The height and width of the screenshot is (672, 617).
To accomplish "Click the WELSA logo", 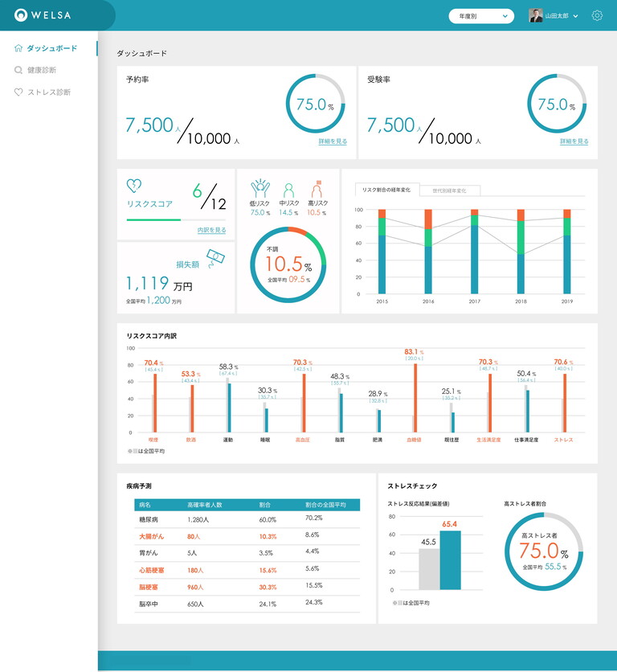I will (x=43, y=15).
